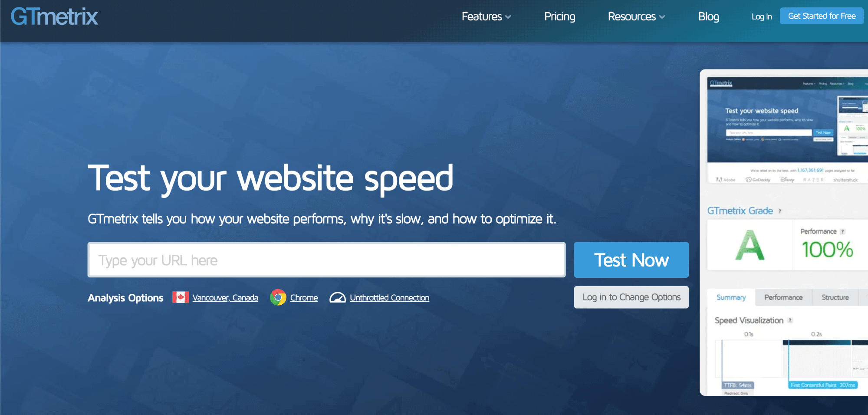Click the GTmetrix Grade help icon
The image size is (868, 415).
(x=780, y=211)
